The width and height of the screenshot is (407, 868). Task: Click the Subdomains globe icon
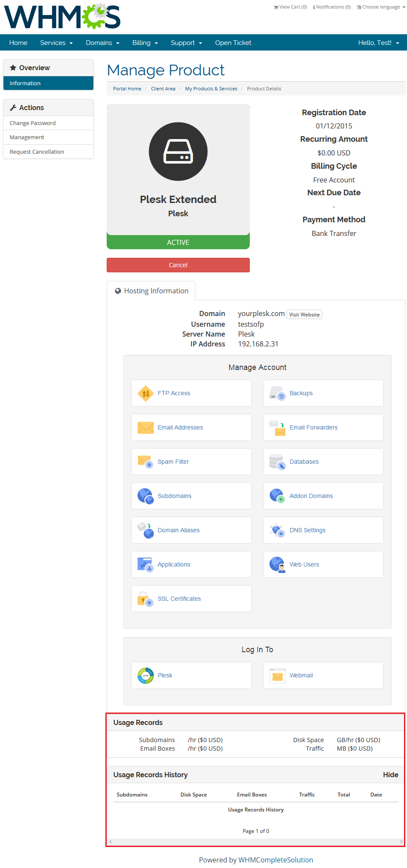pos(146,496)
